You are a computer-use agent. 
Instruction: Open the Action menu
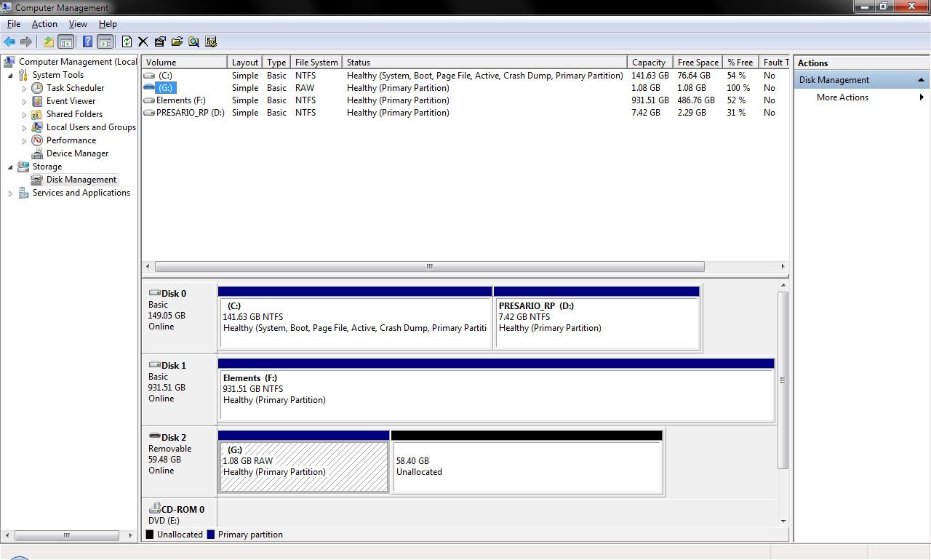tap(44, 23)
